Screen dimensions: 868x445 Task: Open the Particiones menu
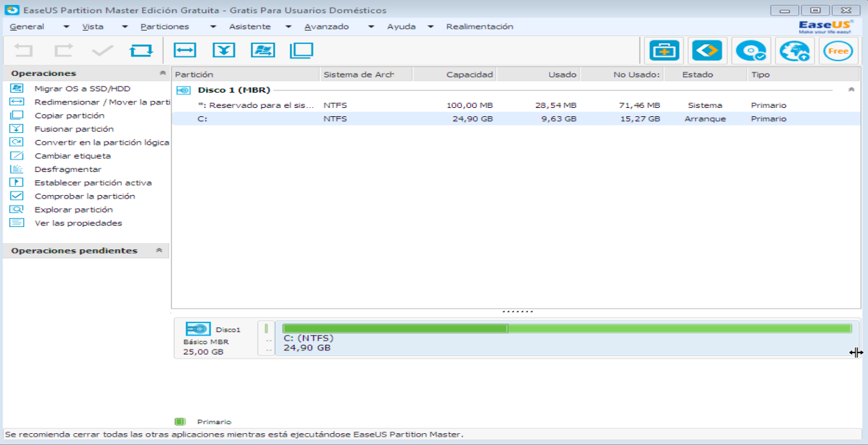[x=164, y=26]
